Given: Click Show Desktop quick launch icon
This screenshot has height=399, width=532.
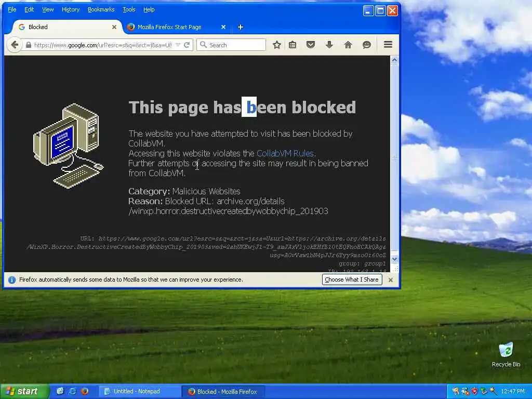Looking at the screenshot, I should 60,391.
